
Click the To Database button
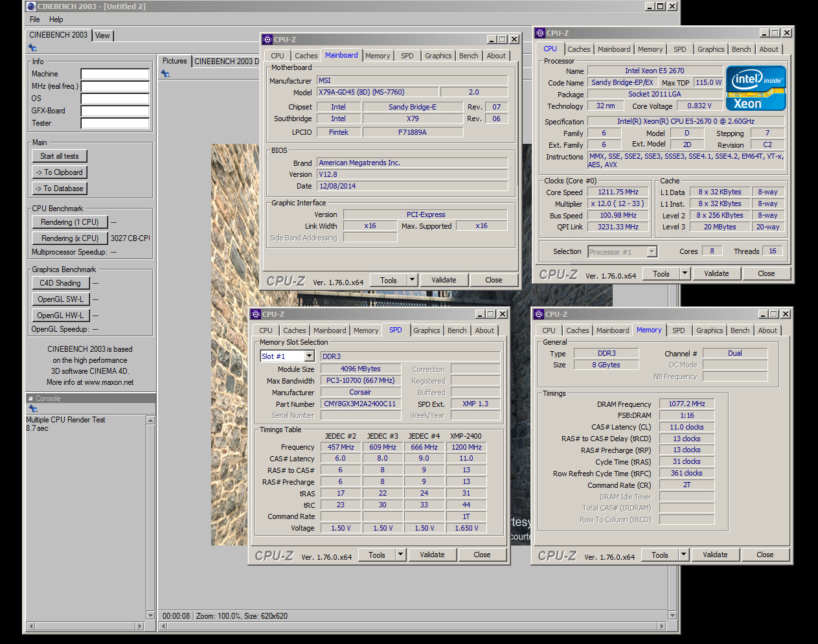click(60, 189)
